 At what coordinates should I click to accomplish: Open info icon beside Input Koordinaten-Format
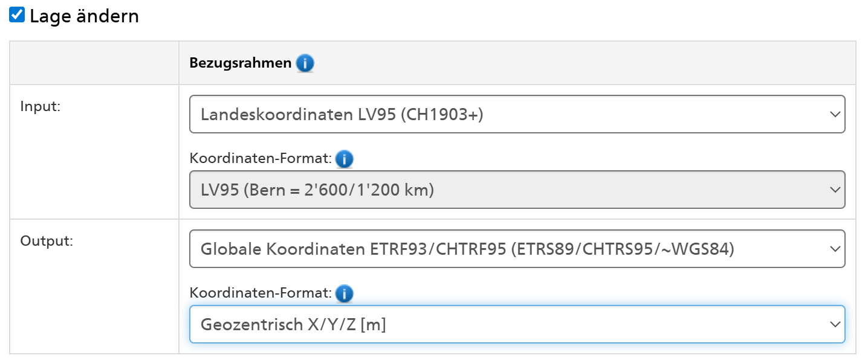[344, 159]
